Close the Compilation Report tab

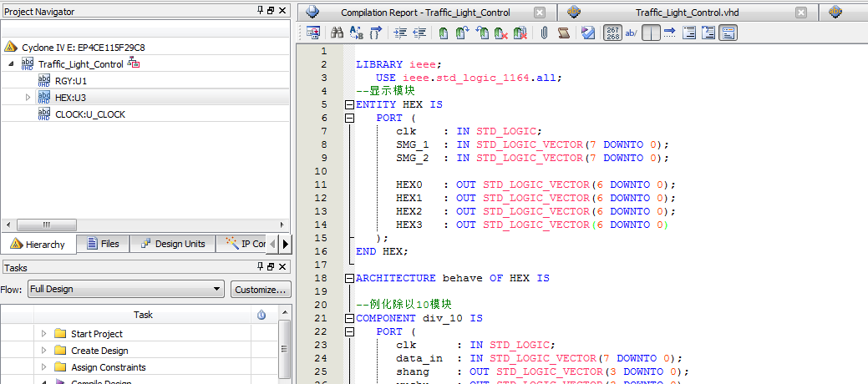tap(540, 13)
